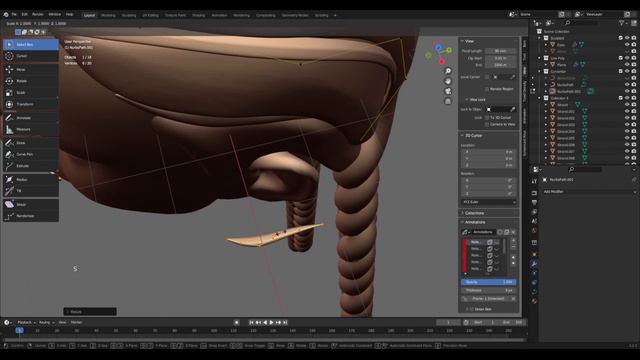Open the Output properties tab icon
640x360 pixels.
pyautogui.click(x=534, y=202)
